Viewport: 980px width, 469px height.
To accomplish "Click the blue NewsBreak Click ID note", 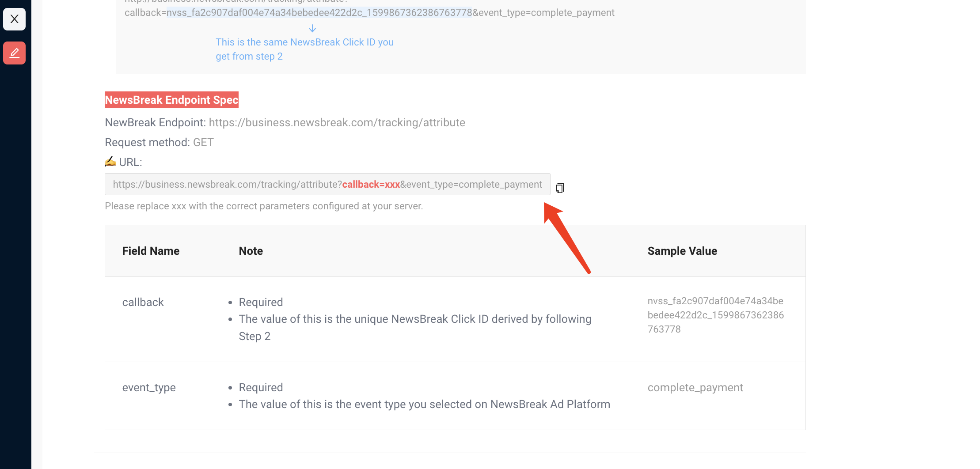I will 304,49.
